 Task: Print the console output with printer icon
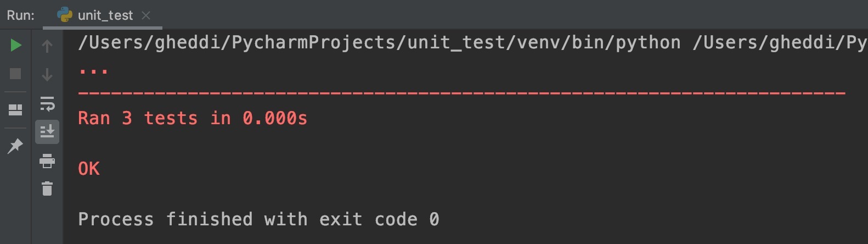pyautogui.click(x=47, y=161)
